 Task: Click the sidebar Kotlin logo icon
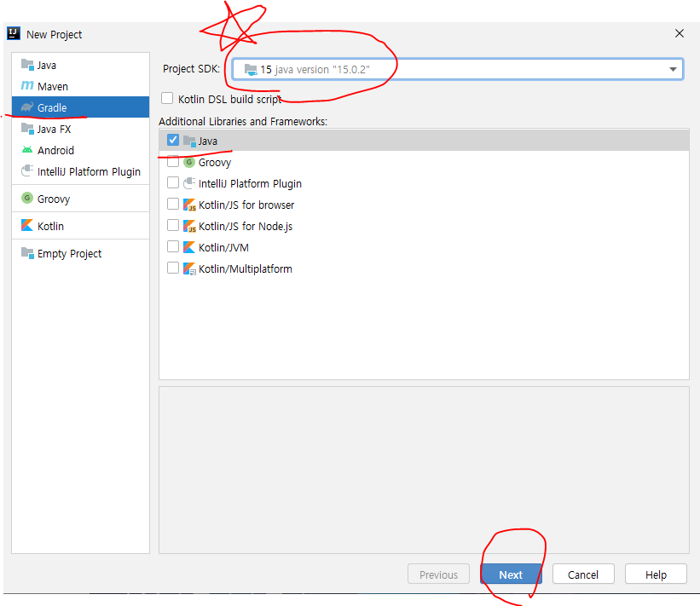27,225
